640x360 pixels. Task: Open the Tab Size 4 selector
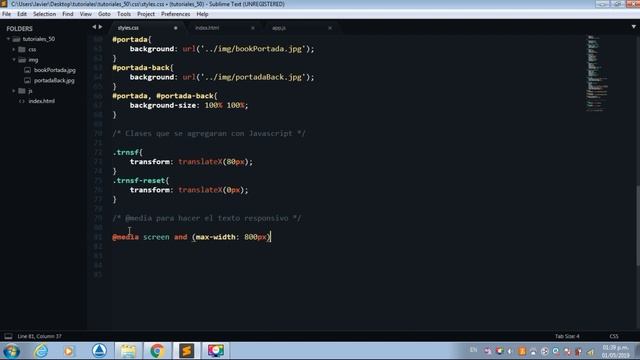coord(567,336)
